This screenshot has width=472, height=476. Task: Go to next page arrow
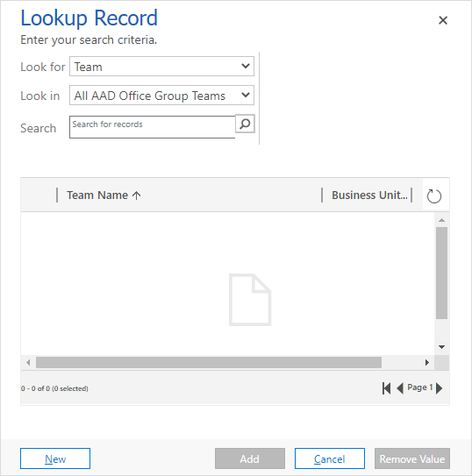(440, 388)
